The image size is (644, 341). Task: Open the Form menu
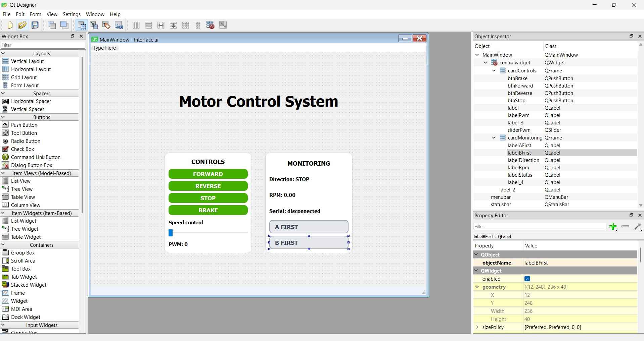coord(35,14)
